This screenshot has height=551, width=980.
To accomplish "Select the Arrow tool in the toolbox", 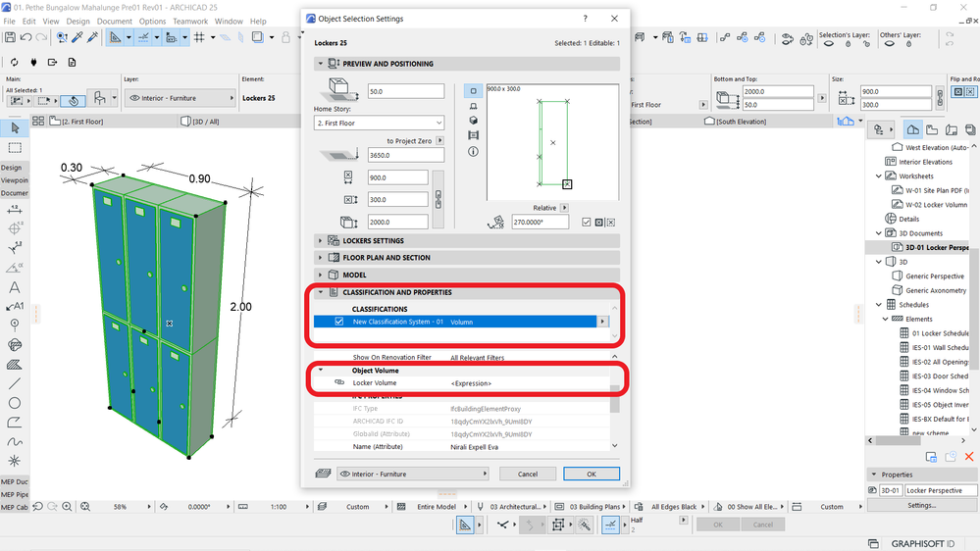I will pyautogui.click(x=15, y=128).
